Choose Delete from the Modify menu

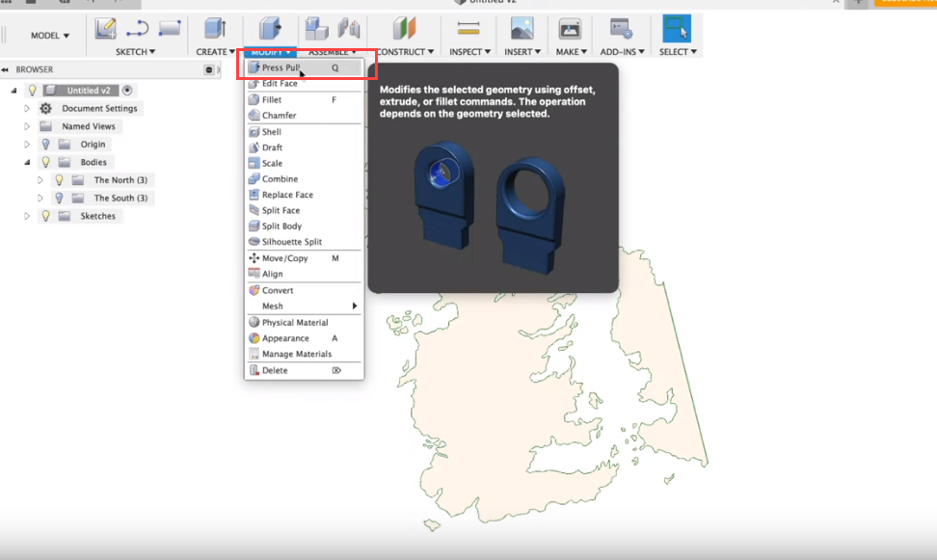point(304,370)
